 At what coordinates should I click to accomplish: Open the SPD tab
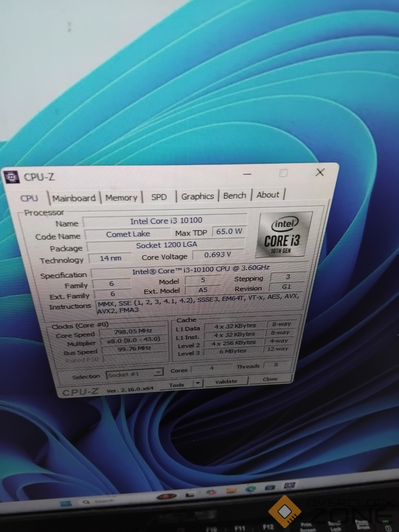tap(159, 197)
